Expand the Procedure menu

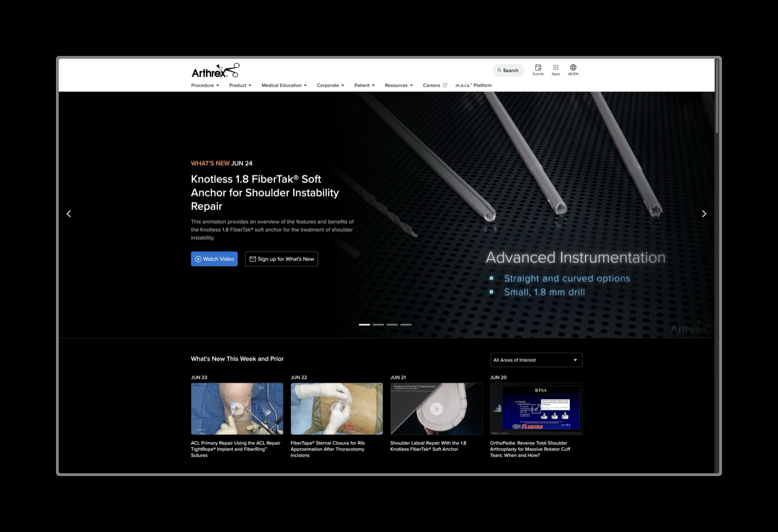(205, 85)
